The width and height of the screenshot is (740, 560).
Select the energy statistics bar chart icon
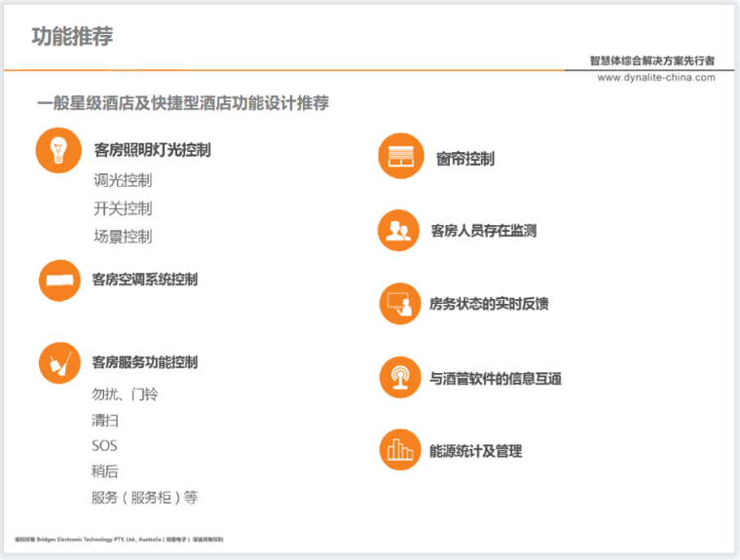coord(400,451)
